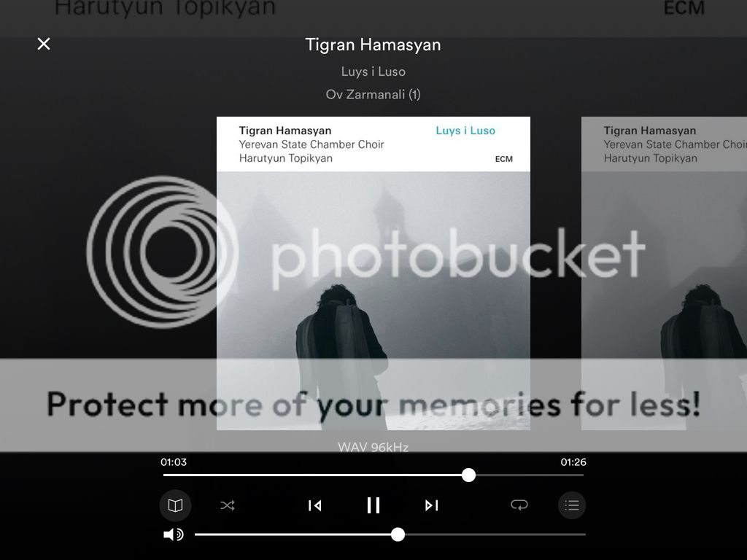Image resolution: width=747 pixels, height=560 pixels.
Task: Toggle repeat mode
Action: [x=519, y=505]
